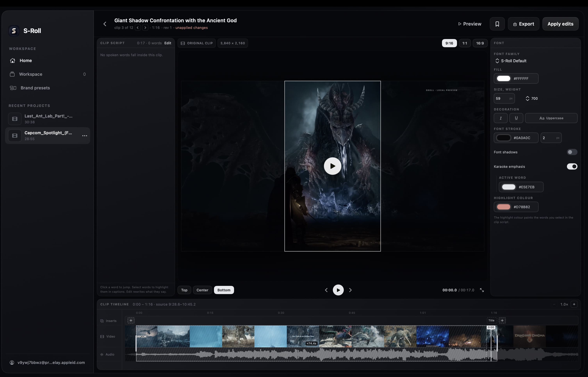Viewport: 588px width, 377px height.
Task: Zoom in the timeline
Action: click(x=574, y=304)
